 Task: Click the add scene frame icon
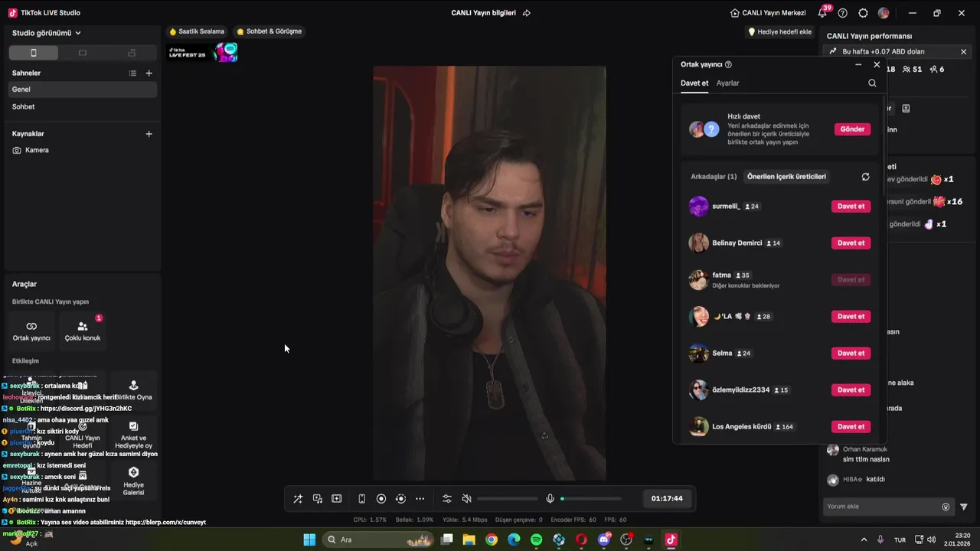click(337, 499)
